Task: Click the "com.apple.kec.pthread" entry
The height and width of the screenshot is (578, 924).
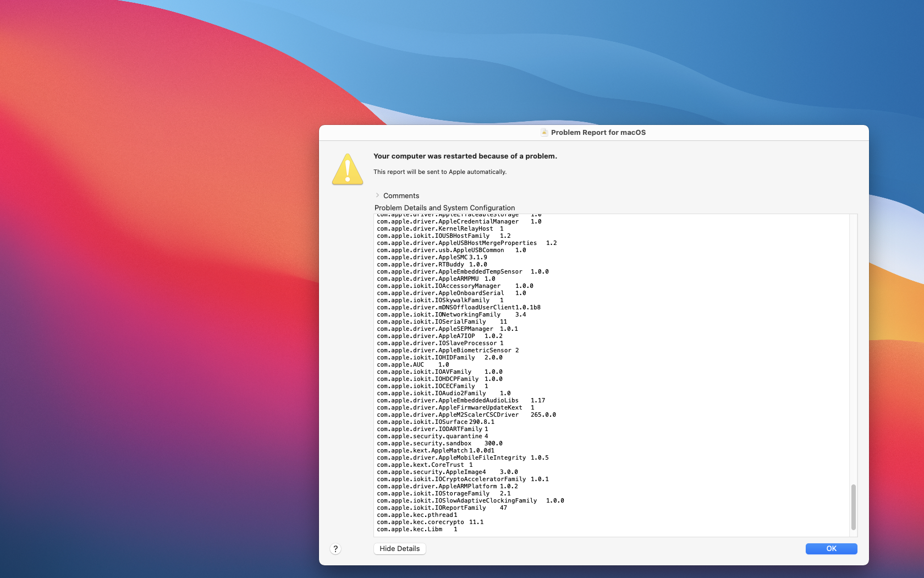Action: pos(417,515)
